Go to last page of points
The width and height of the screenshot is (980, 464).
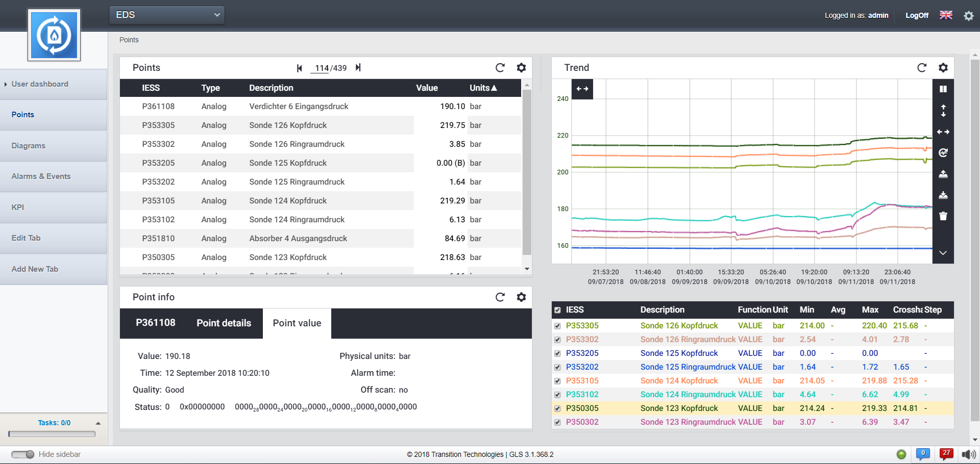[358, 68]
